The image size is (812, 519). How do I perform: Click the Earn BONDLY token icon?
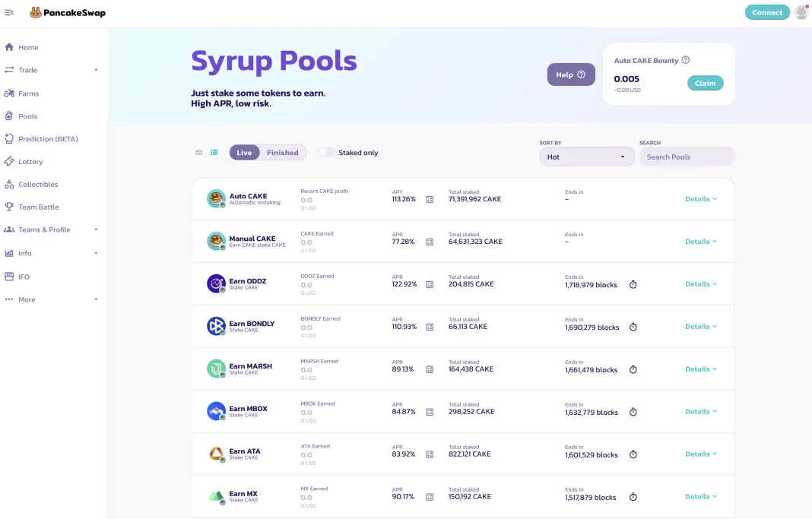[x=216, y=326]
